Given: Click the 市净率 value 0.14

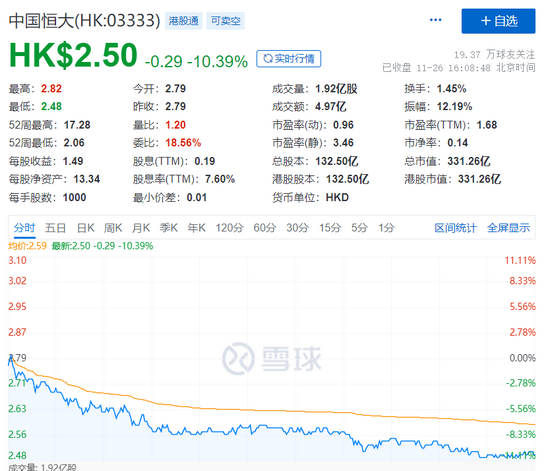Looking at the screenshot, I should pyautogui.click(x=457, y=143).
